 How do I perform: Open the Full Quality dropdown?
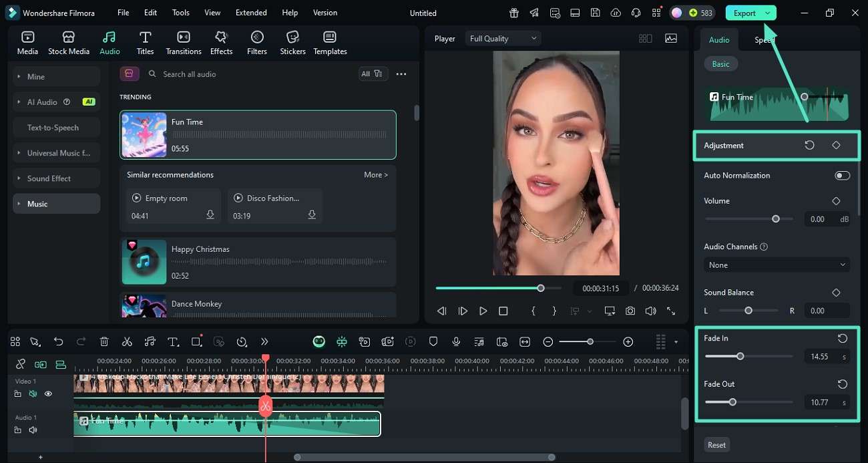coord(503,39)
